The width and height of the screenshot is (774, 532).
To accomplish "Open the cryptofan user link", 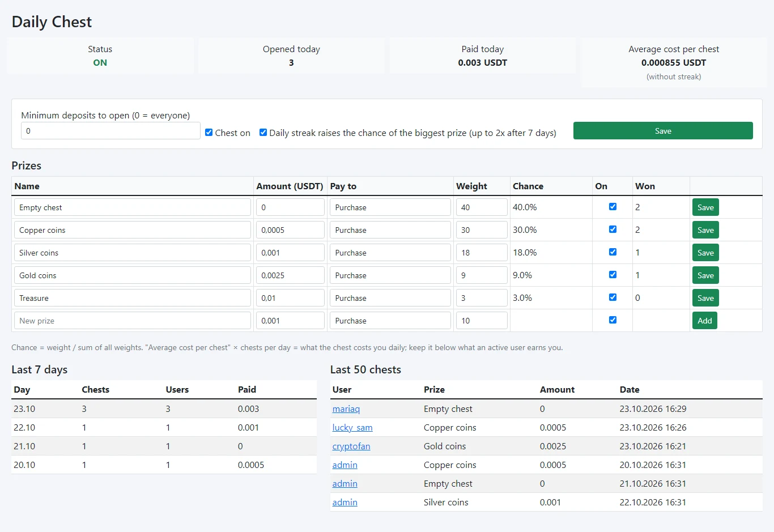I will [x=351, y=446].
